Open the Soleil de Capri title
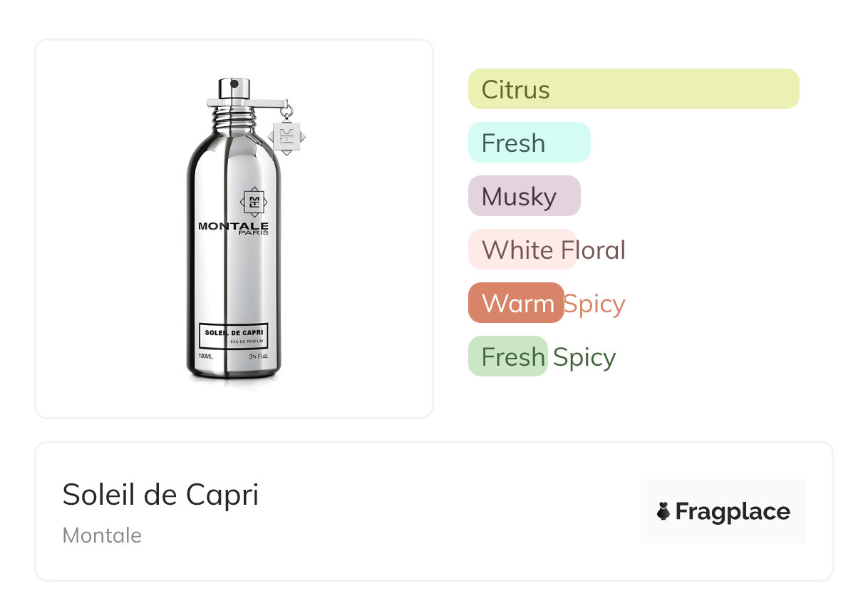868x616 pixels. (160, 495)
